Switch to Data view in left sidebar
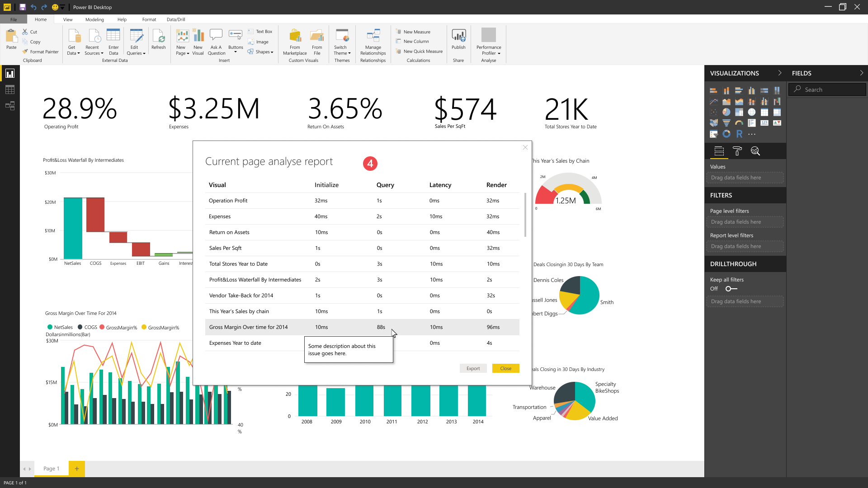Image resolution: width=868 pixels, height=488 pixels. 9,89
